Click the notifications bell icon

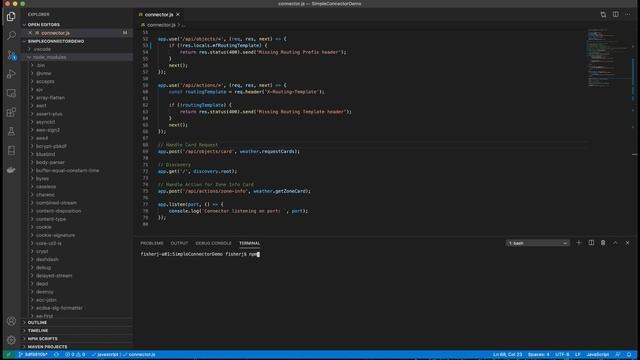629,354
